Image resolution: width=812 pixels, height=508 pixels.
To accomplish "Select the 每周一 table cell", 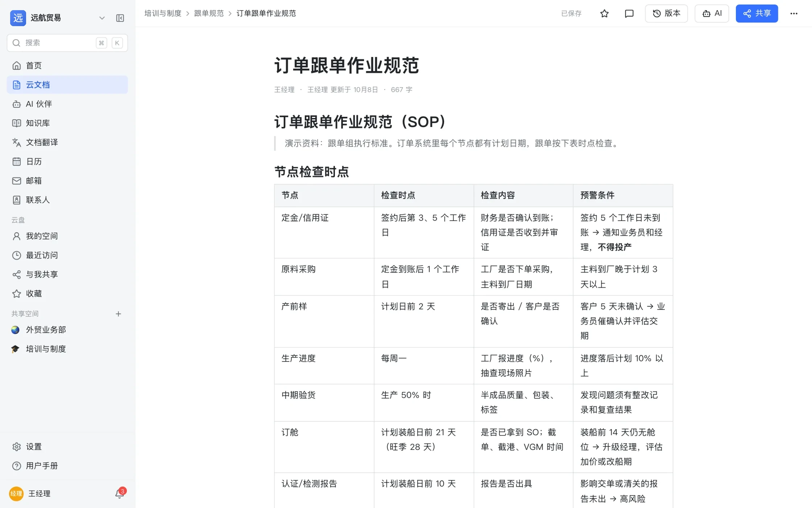I will pos(423,366).
